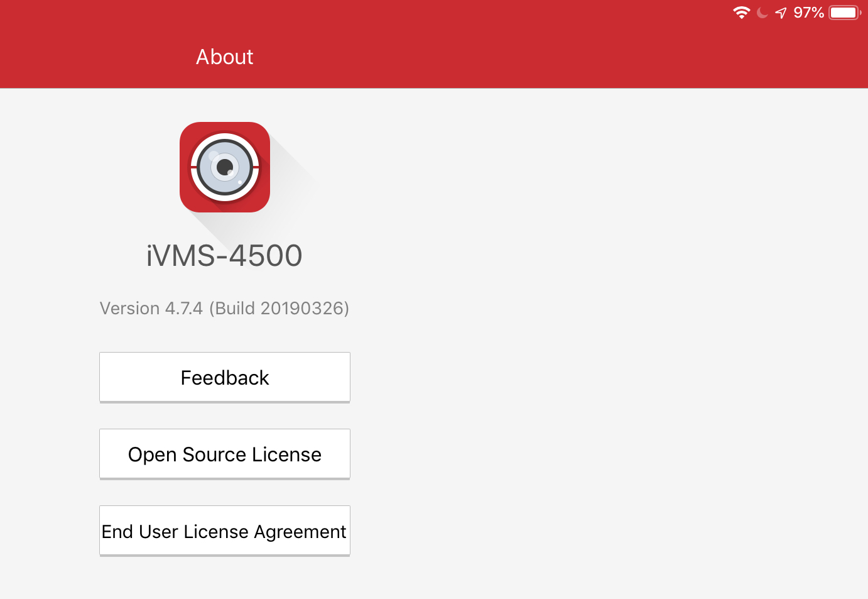Tap blank space below End User License Agreement

pos(224,578)
